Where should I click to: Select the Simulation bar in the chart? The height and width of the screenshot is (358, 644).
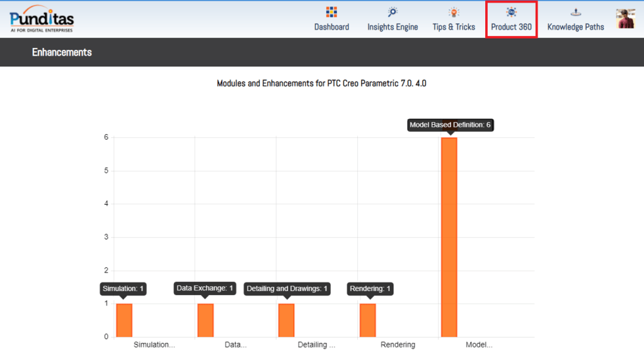click(124, 320)
